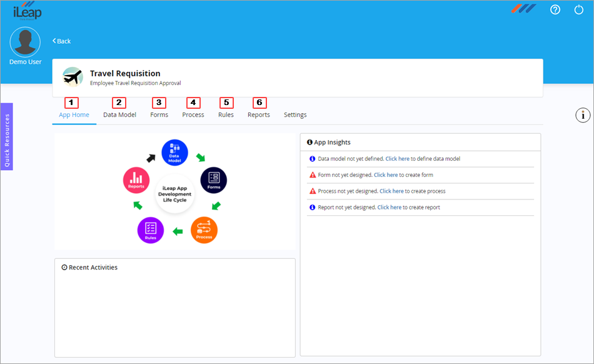Click here to create form
Image resolution: width=594 pixels, height=364 pixels.
pos(386,175)
